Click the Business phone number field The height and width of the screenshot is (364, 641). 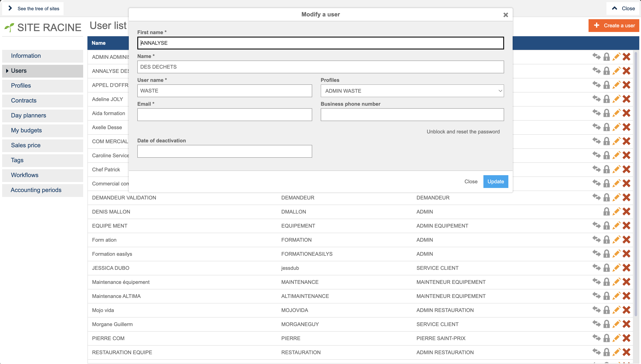point(412,114)
